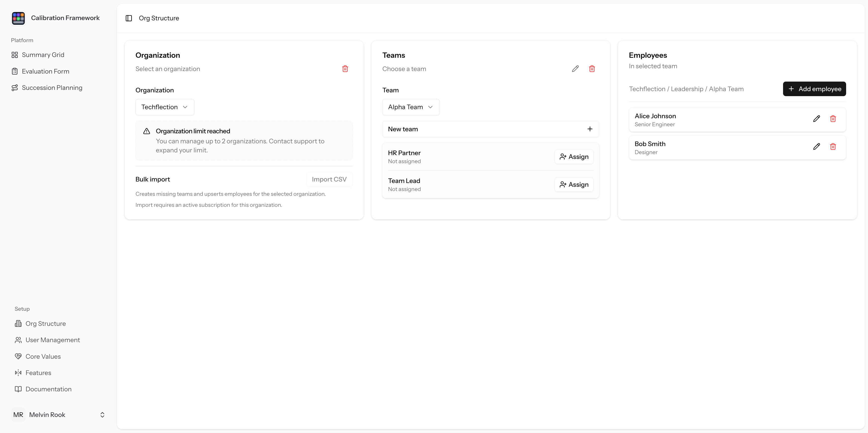Screen dimensions: 868x433
Task: Open Summary Grid page
Action: (43, 55)
